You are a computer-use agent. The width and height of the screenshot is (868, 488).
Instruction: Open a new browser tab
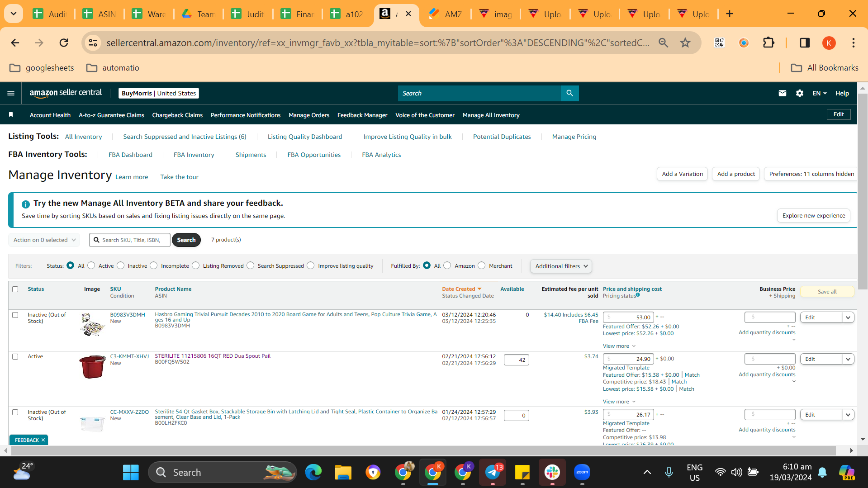point(729,14)
